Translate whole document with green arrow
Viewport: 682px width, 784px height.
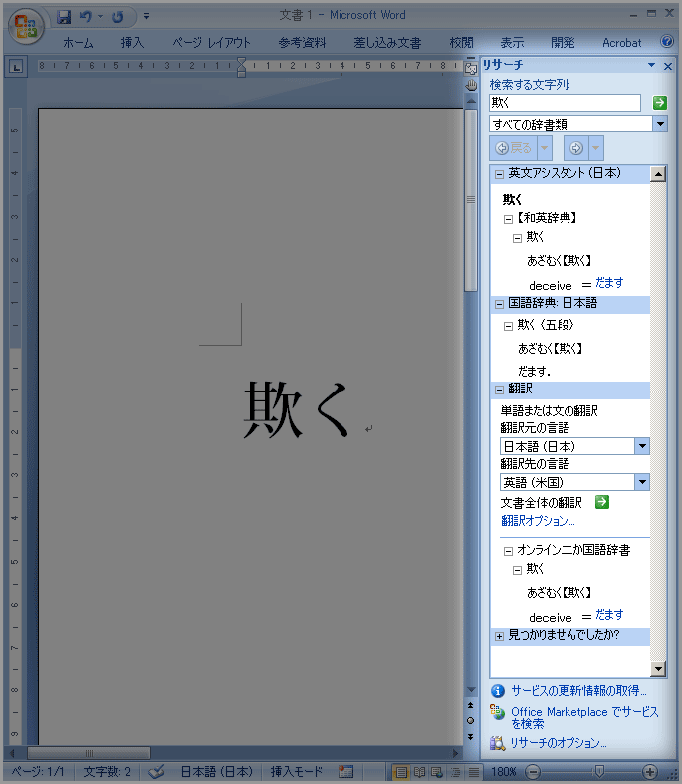tap(602, 502)
